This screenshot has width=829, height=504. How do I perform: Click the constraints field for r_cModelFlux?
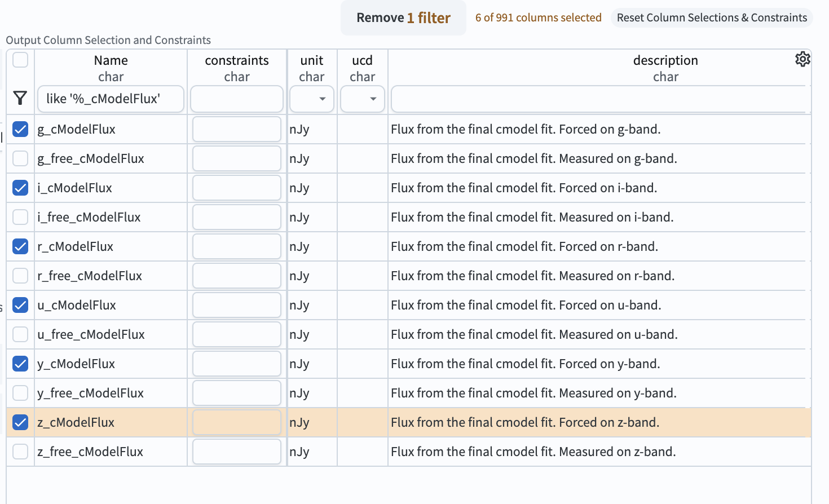[236, 246]
